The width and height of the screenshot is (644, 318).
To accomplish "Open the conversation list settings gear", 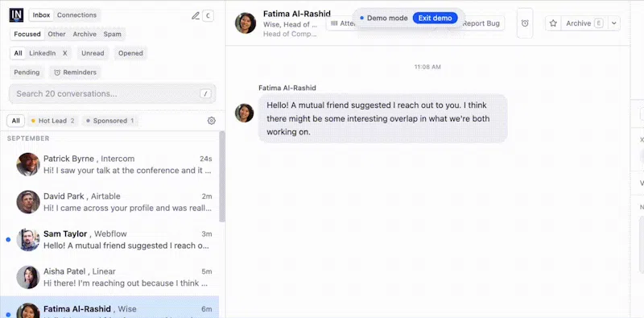I will [212, 121].
